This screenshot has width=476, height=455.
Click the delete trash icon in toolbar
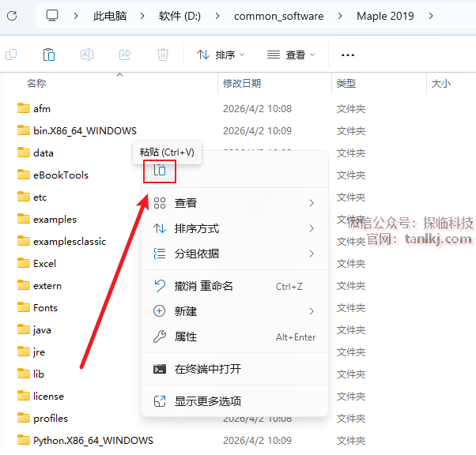click(163, 55)
